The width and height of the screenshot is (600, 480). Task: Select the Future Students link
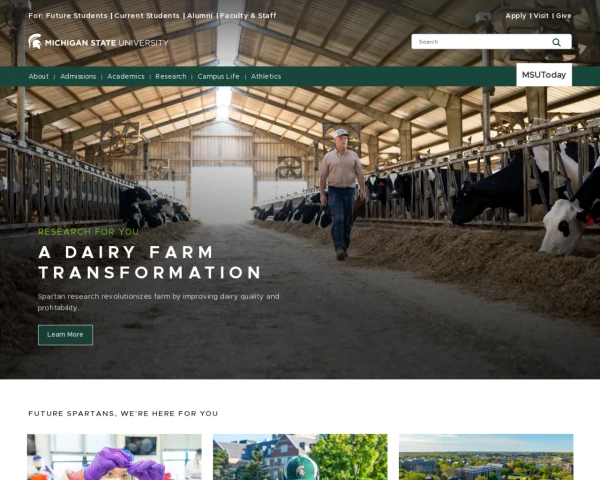click(77, 16)
